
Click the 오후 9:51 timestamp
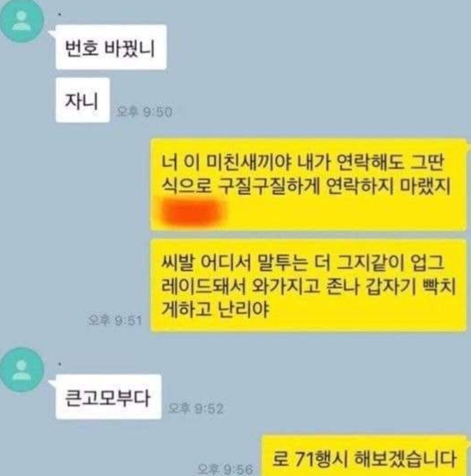(x=114, y=320)
